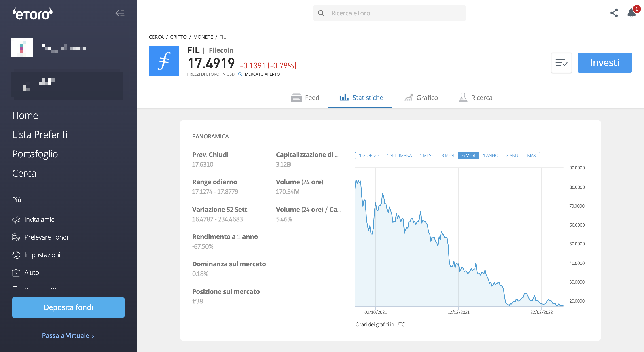Select the 1 GIORNO chart range

coord(369,155)
